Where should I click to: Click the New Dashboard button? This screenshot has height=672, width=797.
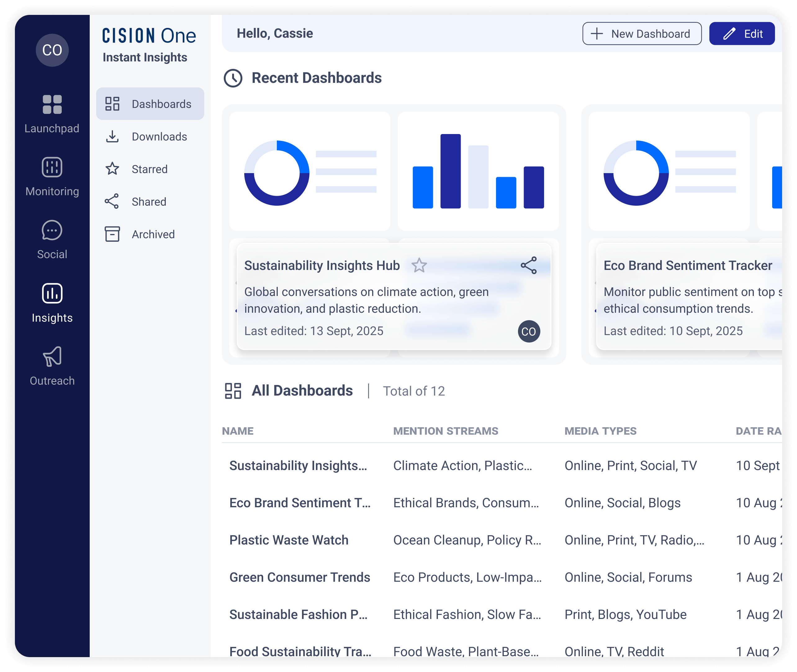642,34
